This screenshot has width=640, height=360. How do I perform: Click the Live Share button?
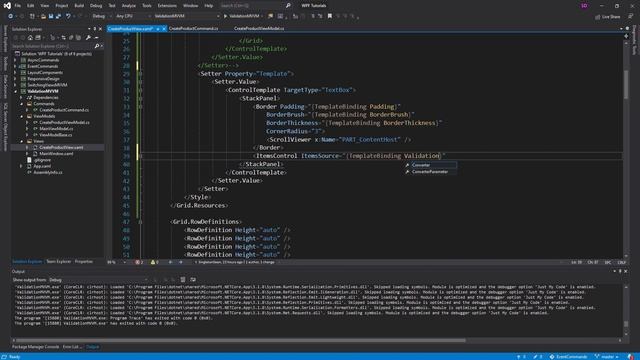tap(608, 17)
